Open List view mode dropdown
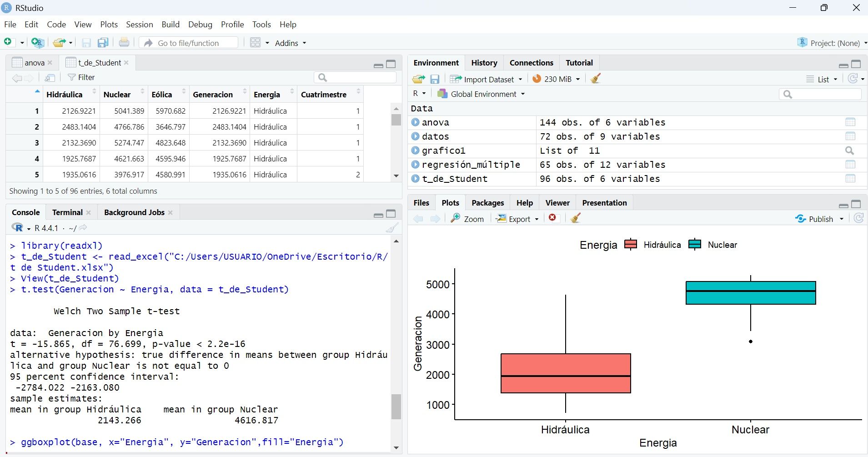Screen dimensions: 868x457 pos(822,79)
